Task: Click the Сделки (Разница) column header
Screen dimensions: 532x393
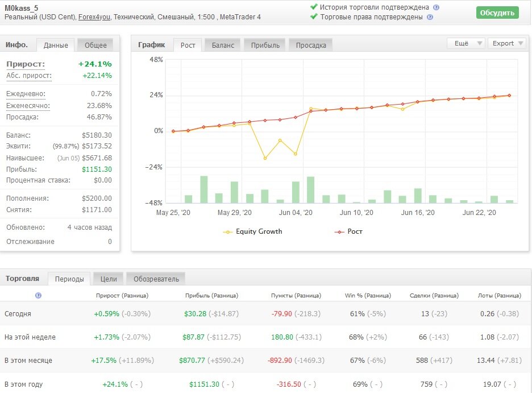Action: click(434, 296)
